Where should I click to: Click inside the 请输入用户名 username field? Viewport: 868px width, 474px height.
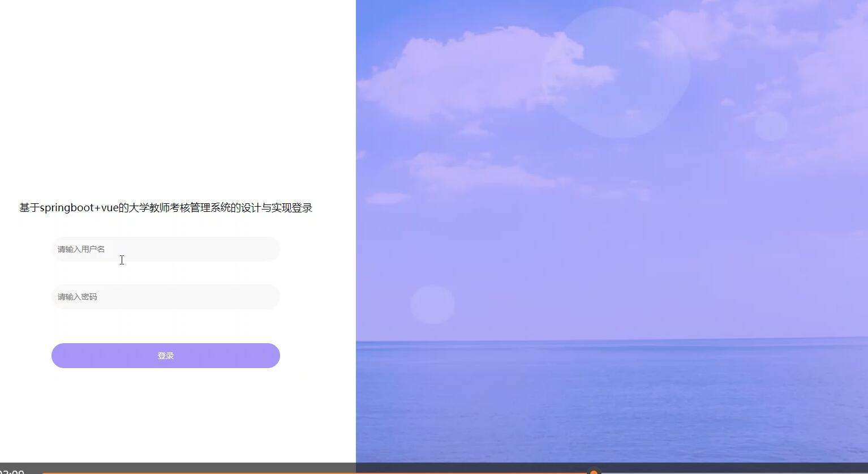click(165, 249)
